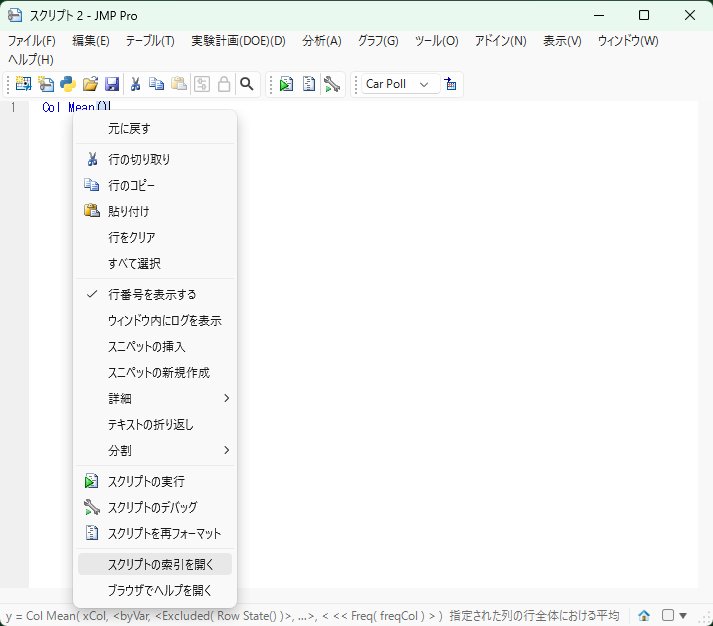This screenshot has width=713, height=626.
Task: Click スクリプトの索引を開く highlighted entry
Action: tap(155, 564)
